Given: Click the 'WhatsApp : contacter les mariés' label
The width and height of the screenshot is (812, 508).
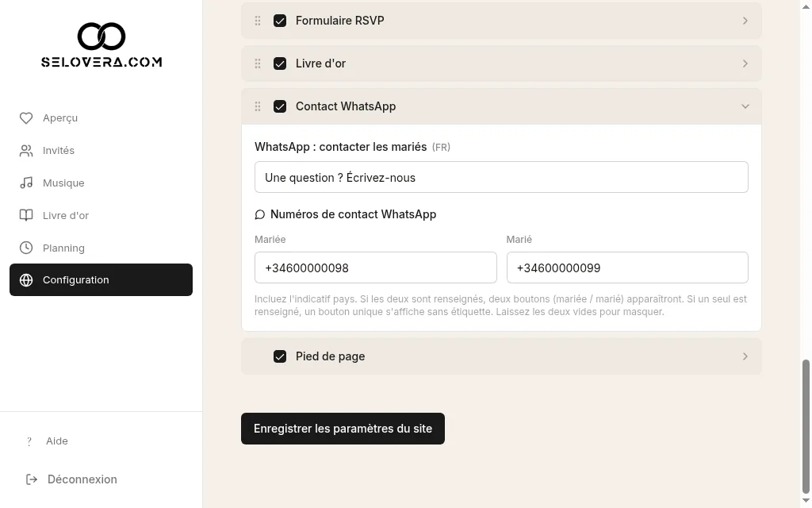Looking at the screenshot, I should click(341, 147).
